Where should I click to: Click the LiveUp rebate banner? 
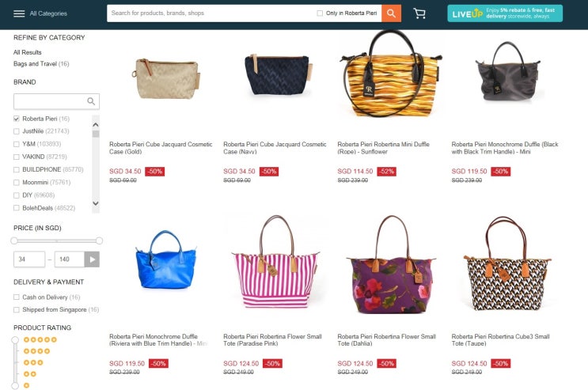[x=505, y=13]
